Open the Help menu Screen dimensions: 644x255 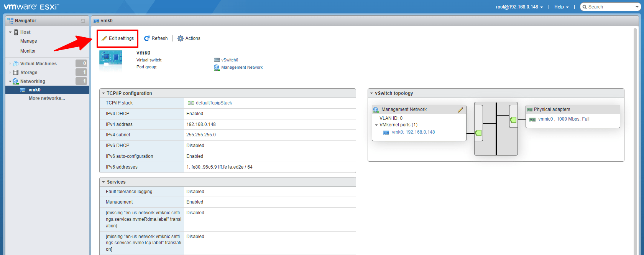point(562,7)
